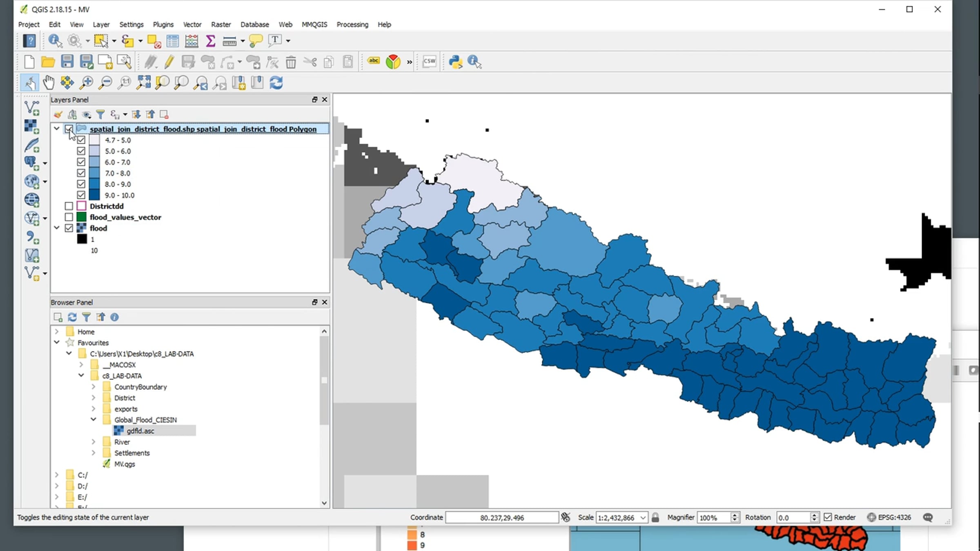Click the Coordinate input field

click(501, 518)
